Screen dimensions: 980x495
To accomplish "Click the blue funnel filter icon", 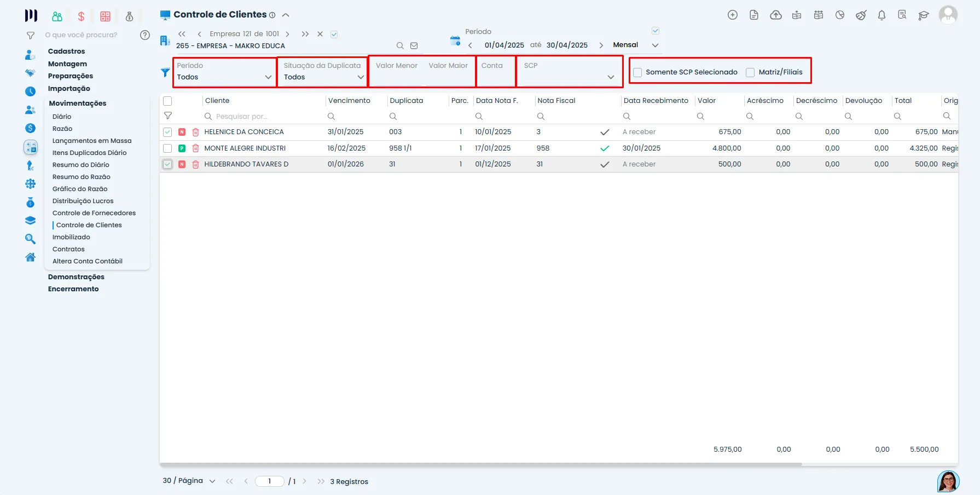I will click(165, 72).
